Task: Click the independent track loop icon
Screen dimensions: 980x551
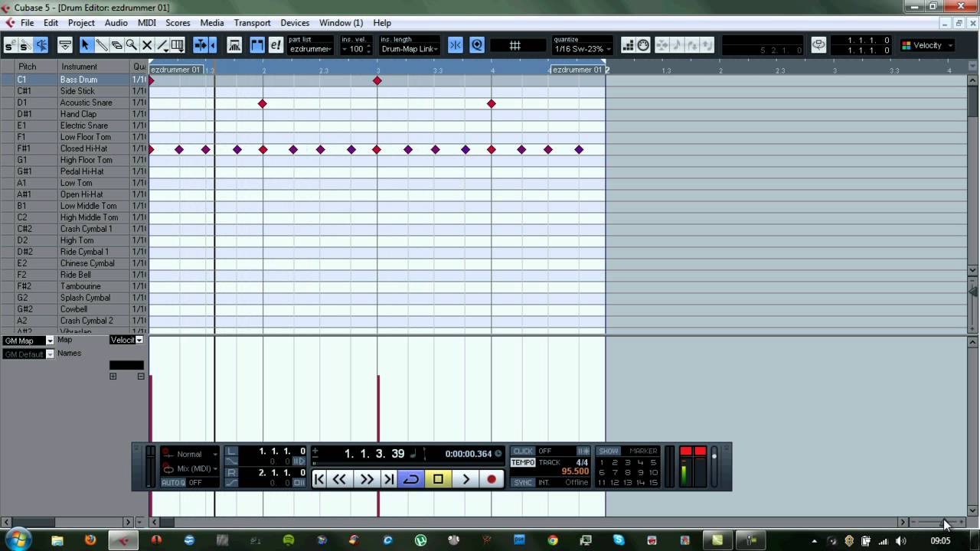Action: pyautogui.click(x=818, y=44)
